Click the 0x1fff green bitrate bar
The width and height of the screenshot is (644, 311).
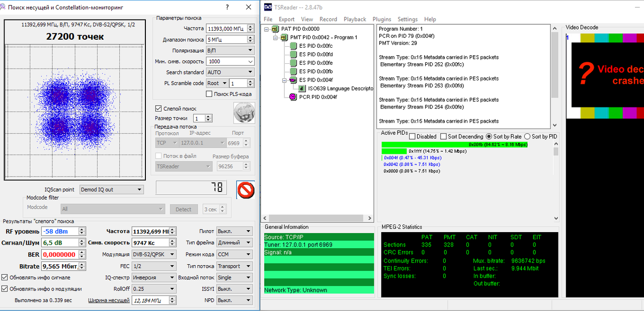tap(394, 151)
